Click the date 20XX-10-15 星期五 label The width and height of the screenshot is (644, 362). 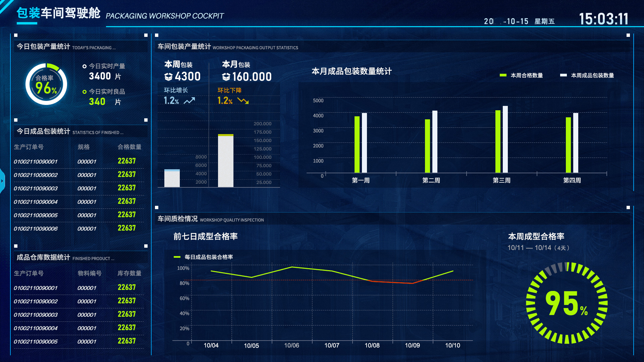click(520, 21)
